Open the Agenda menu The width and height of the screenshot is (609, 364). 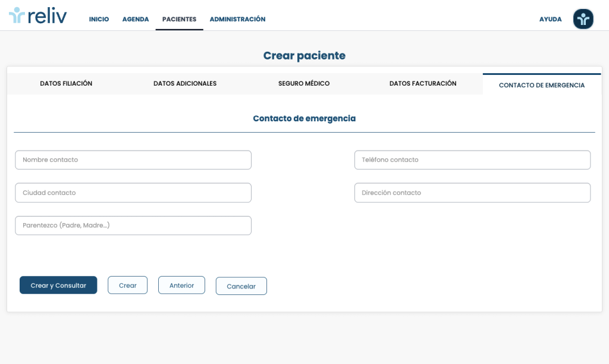[136, 19]
